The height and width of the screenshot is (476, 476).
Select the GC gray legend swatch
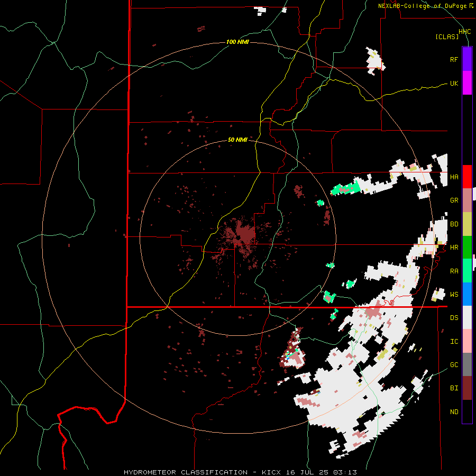click(467, 364)
